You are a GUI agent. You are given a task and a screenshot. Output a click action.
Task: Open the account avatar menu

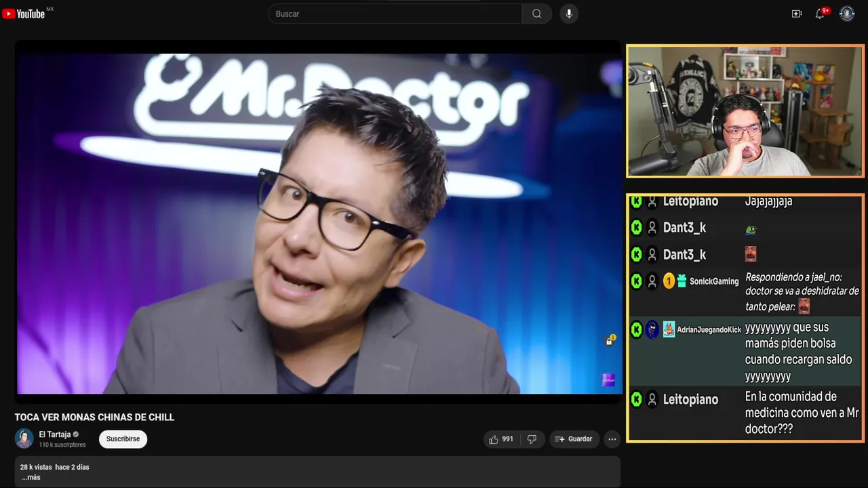point(847,14)
